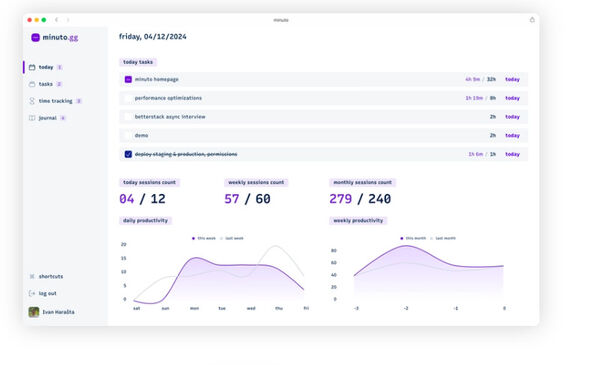
Task: Click the 32h estimate on minuto homepage
Action: [x=491, y=79]
